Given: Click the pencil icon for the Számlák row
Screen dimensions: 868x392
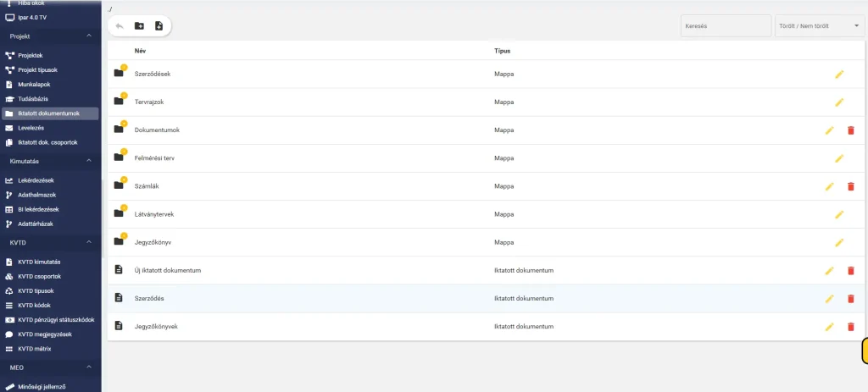Looking at the screenshot, I should tap(829, 187).
